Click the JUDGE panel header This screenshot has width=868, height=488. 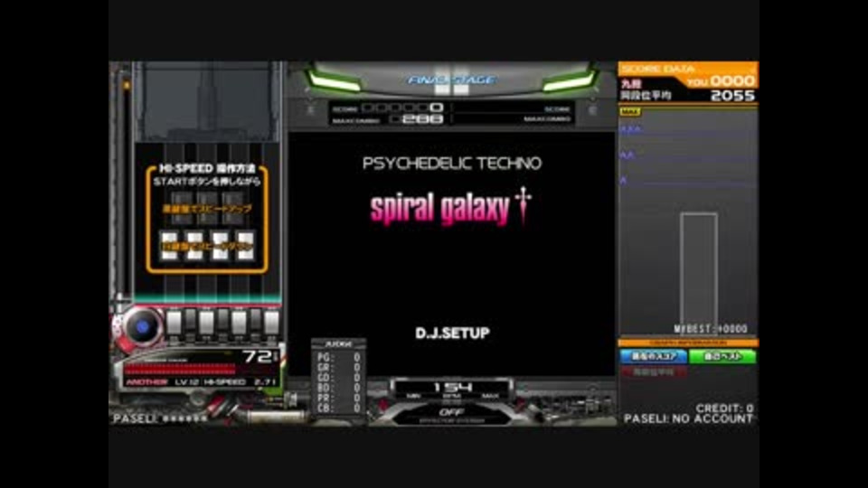coord(338,344)
